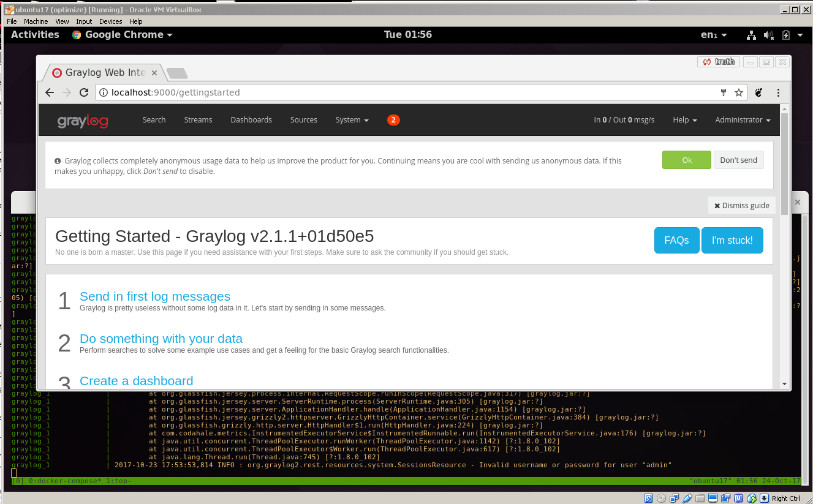Click VirtualBox hard disk activity icon
Screen dimensions: 813x504
(x=648, y=498)
